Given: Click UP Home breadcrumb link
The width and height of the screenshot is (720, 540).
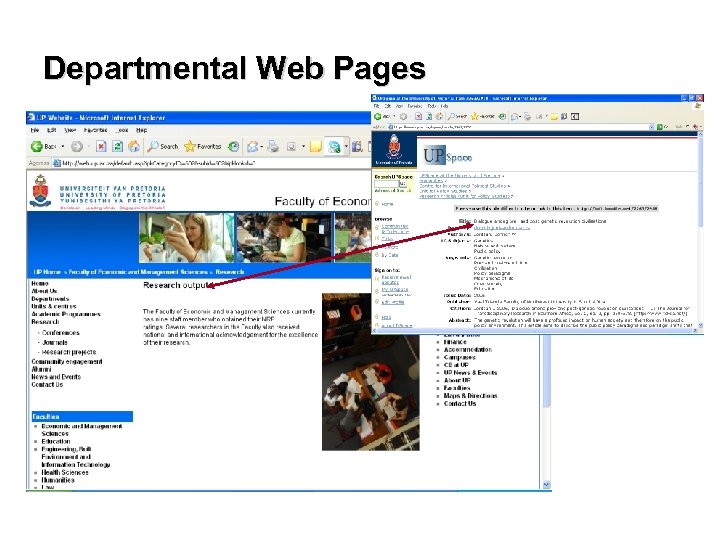Looking at the screenshot, I should coord(47,272).
